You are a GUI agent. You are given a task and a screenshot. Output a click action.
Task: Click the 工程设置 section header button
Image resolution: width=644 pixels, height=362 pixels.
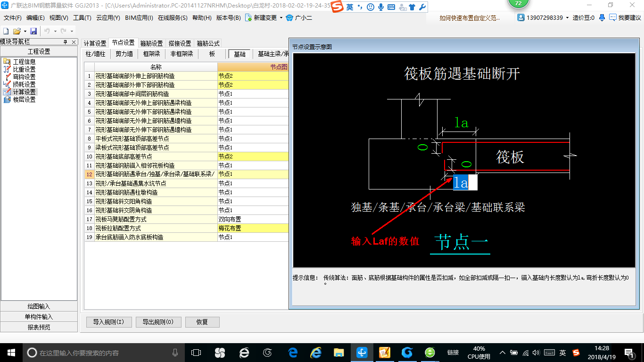click(x=39, y=51)
